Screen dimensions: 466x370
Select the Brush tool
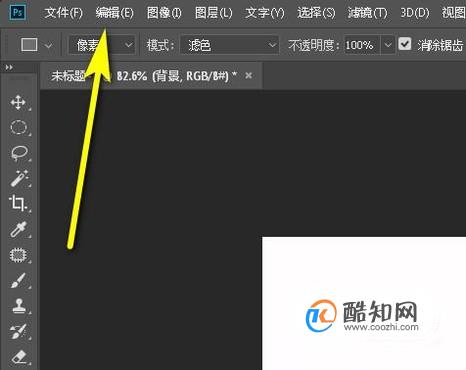coord(18,281)
